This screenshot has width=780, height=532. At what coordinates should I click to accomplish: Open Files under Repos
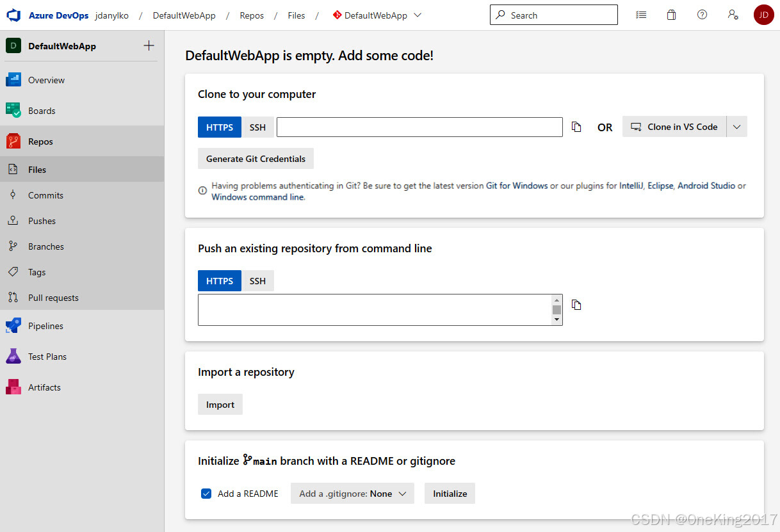(x=82, y=170)
